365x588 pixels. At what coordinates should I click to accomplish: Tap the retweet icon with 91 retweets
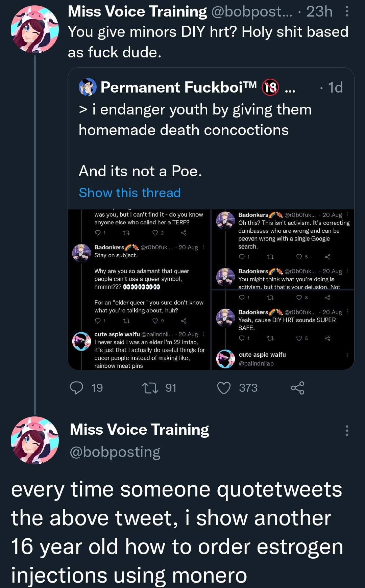pos(150,388)
